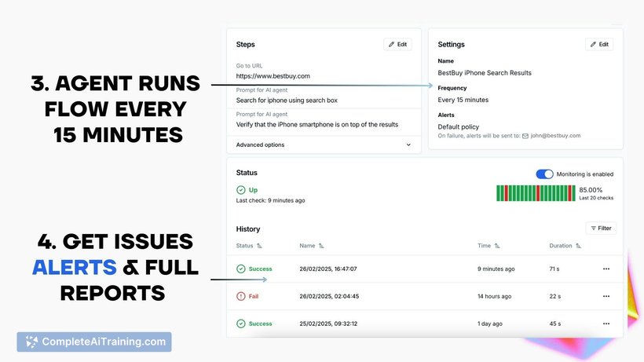
Task: Click '1 day ago' time cell
Action: point(489,324)
